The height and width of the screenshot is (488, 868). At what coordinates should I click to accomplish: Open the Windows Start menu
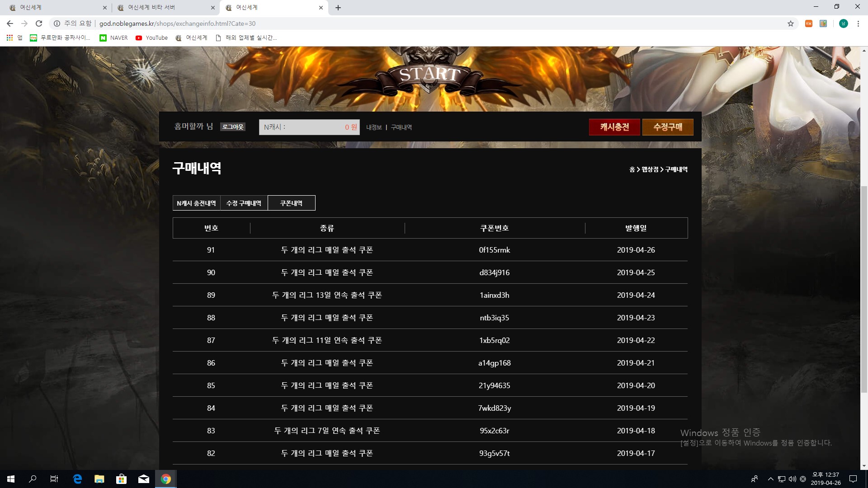coord(11,479)
